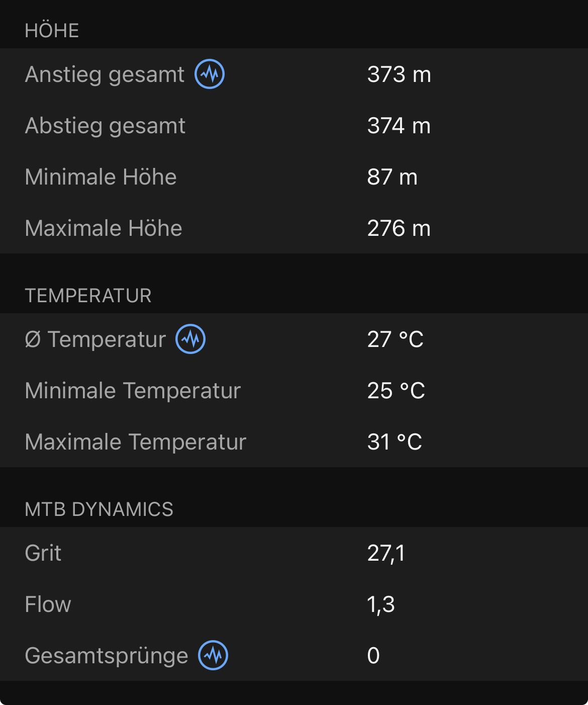Open graph icon beside Gesamtsprünge

click(x=213, y=655)
